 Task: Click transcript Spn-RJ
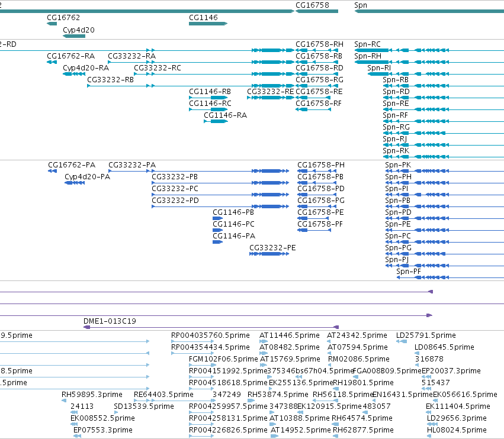395,139
